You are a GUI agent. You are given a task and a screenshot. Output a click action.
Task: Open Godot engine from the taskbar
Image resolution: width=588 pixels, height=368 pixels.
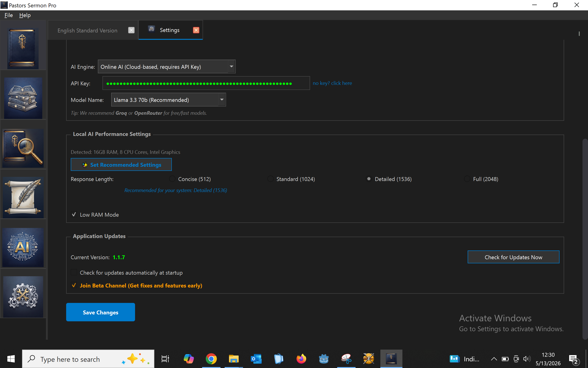[324, 359]
